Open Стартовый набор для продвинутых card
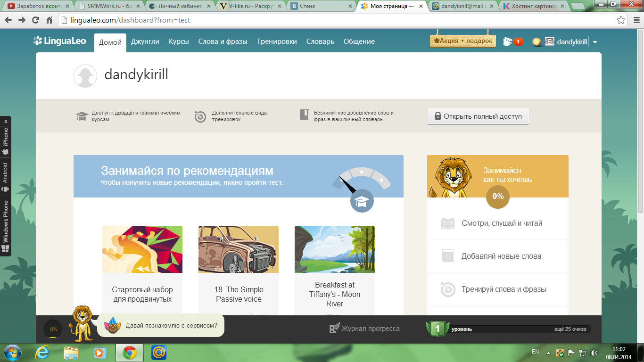This screenshot has width=644, height=362. pos(142,270)
